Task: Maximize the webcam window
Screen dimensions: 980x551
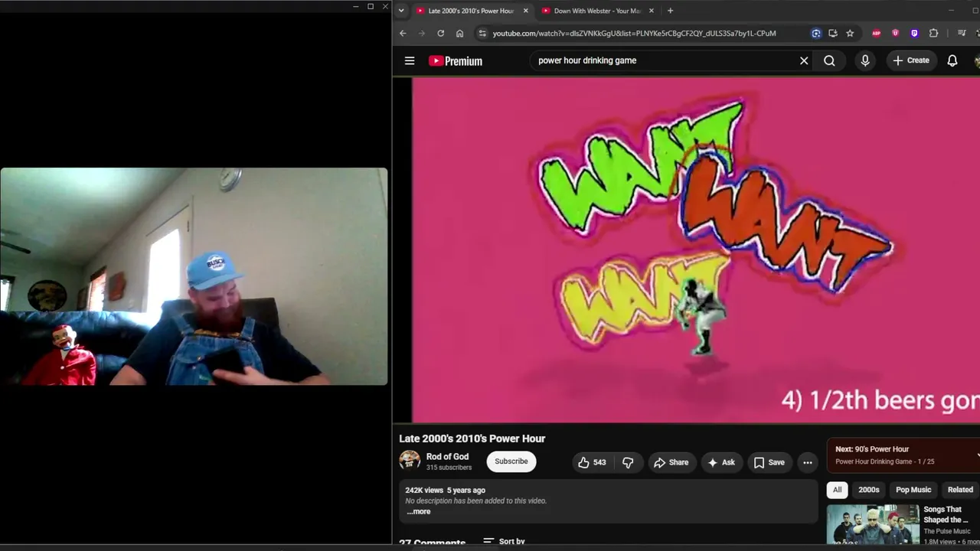Action: coord(371,7)
